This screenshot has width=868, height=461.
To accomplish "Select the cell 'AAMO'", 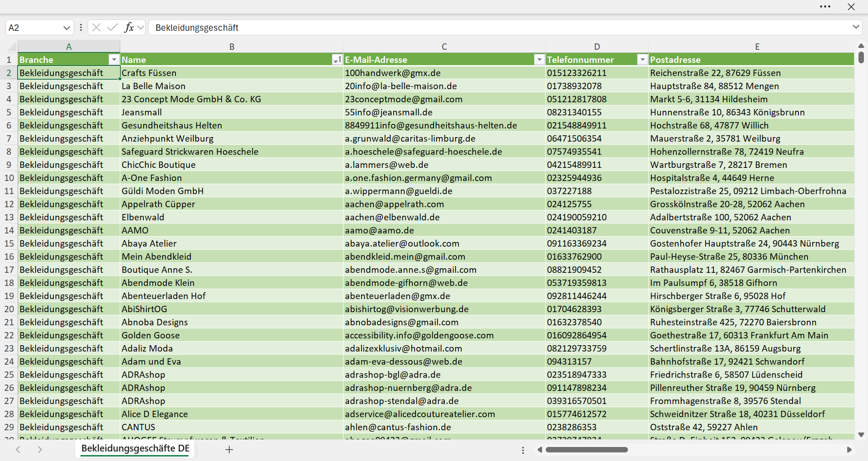I will (232, 230).
